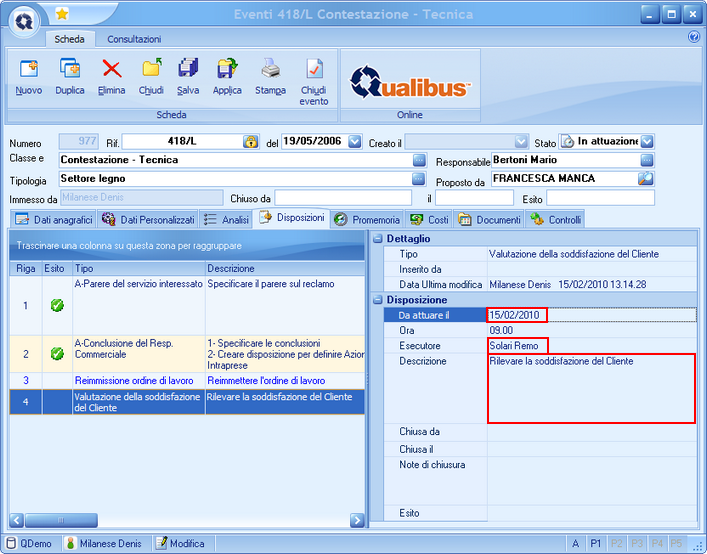Click the Tipologia browse button
Viewport: 707px width, 554px height.
pos(418,179)
